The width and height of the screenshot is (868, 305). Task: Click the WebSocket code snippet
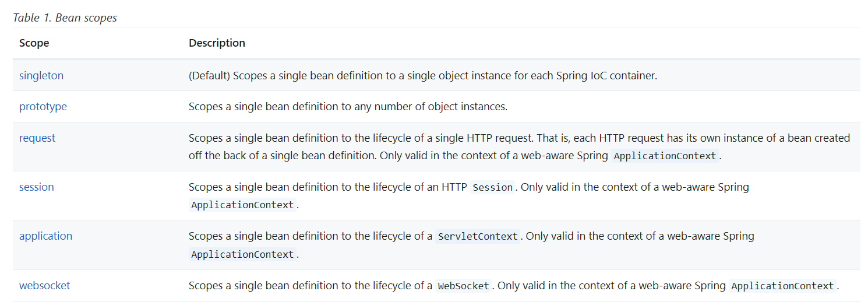pyautogui.click(x=464, y=286)
